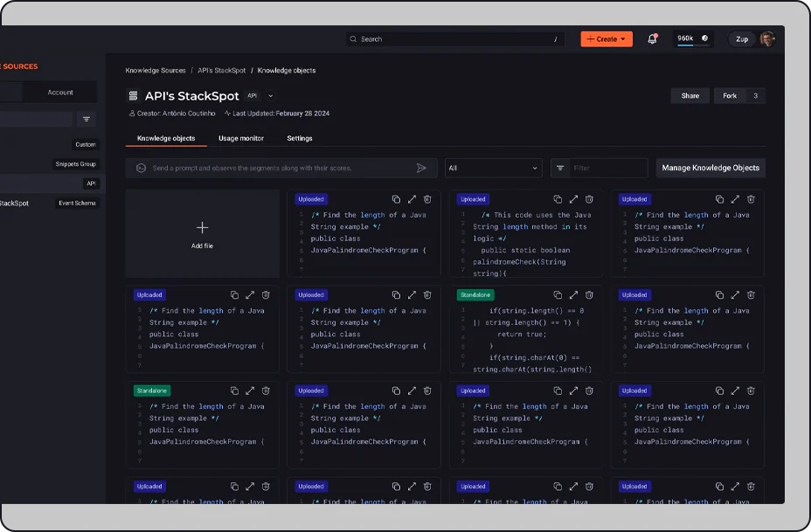The image size is (811, 532).
Task: Copy the 'if(string.length() == 0' card
Action: pyautogui.click(x=558, y=294)
